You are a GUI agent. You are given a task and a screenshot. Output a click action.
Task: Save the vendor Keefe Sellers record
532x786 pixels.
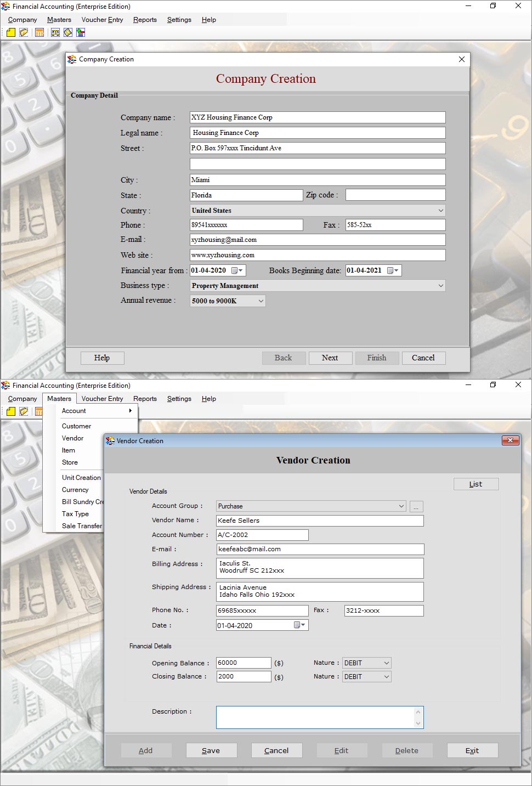coord(211,750)
